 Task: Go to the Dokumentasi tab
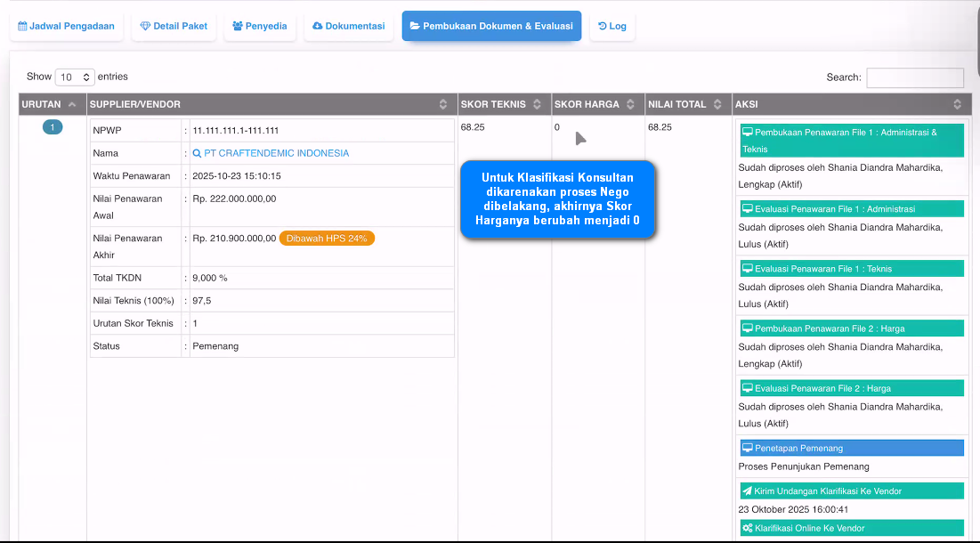348,26
